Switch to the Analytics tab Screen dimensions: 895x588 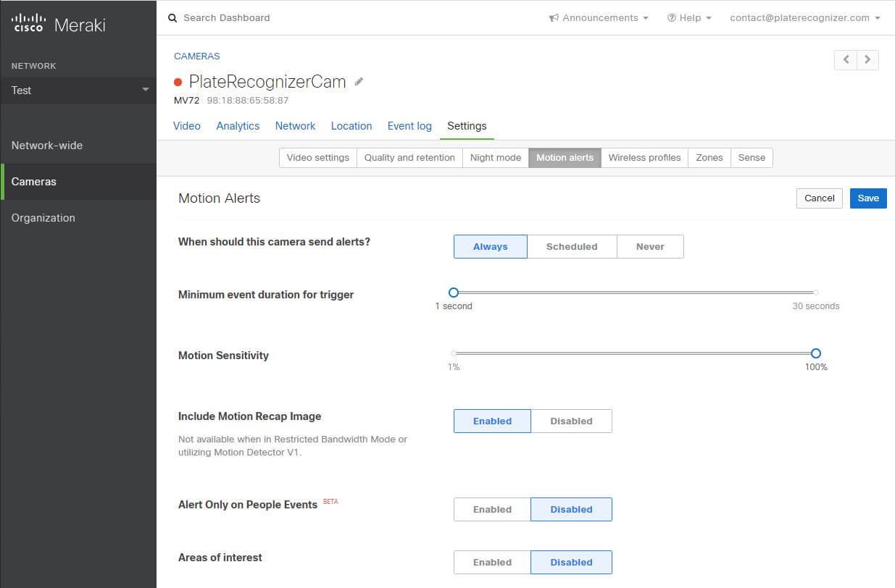pos(238,126)
